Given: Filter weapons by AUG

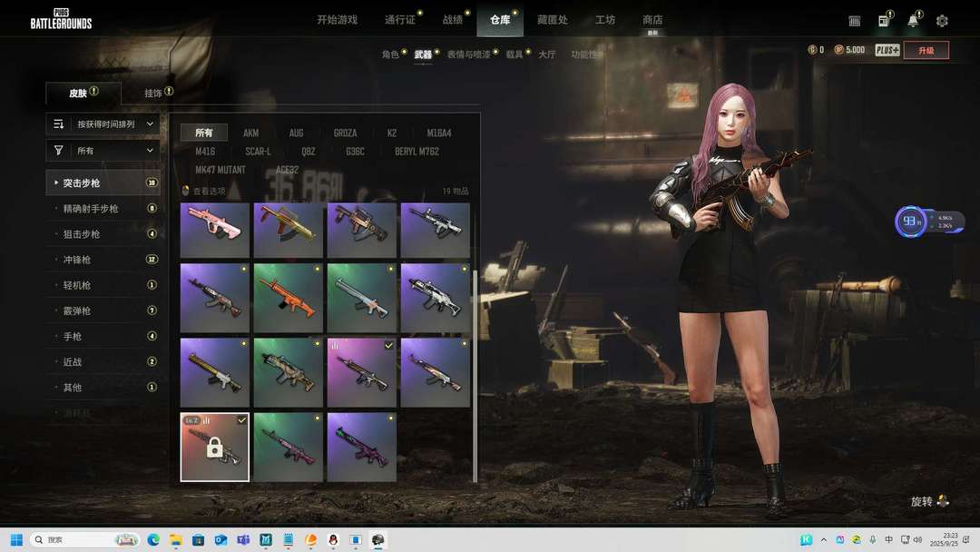Looking at the screenshot, I should [296, 133].
